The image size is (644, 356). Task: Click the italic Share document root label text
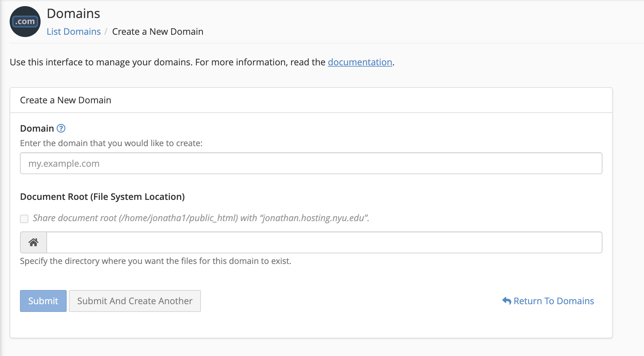[x=201, y=218]
